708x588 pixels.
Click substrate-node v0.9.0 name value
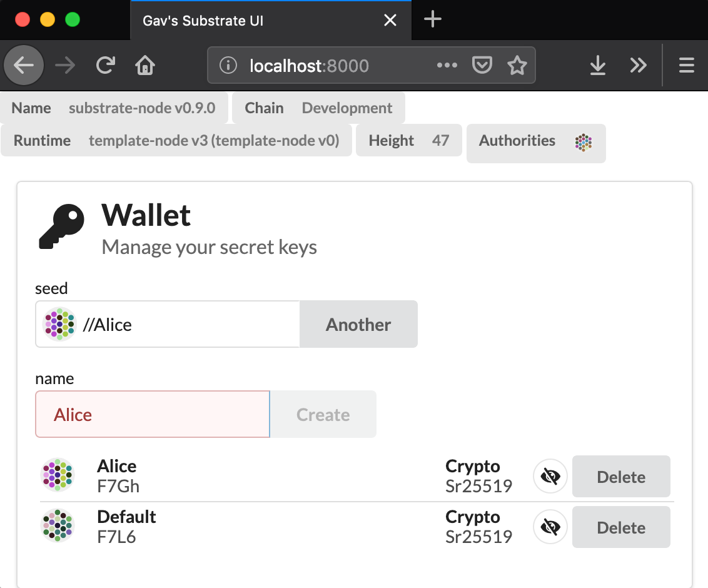pos(142,108)
